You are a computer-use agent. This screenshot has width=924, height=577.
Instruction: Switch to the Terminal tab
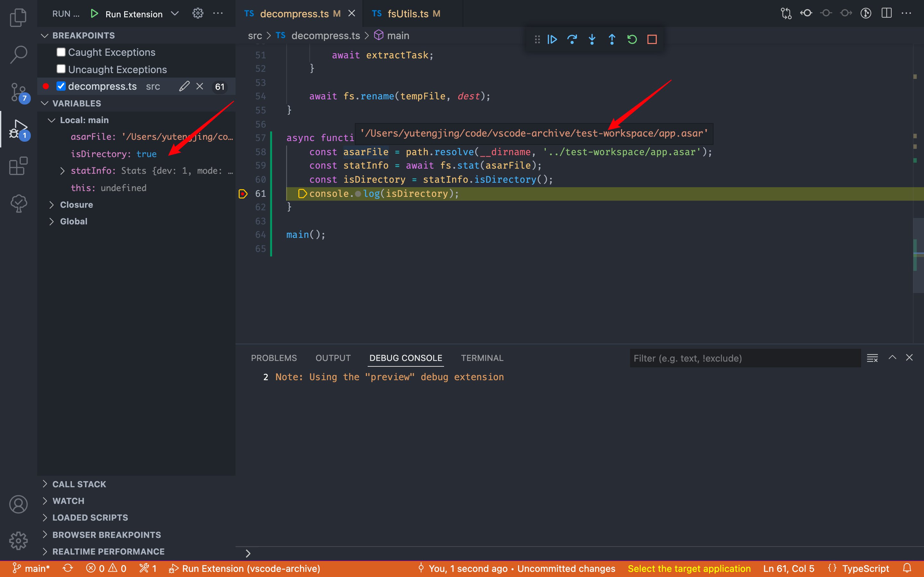coord(482,358)
